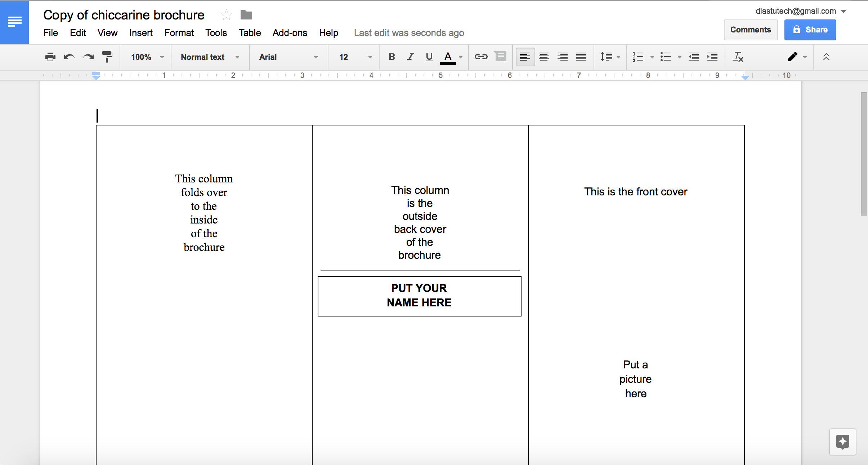Click the PUT YOUR NAME HERE input field

pyautogui.click(x=419, y=295)
